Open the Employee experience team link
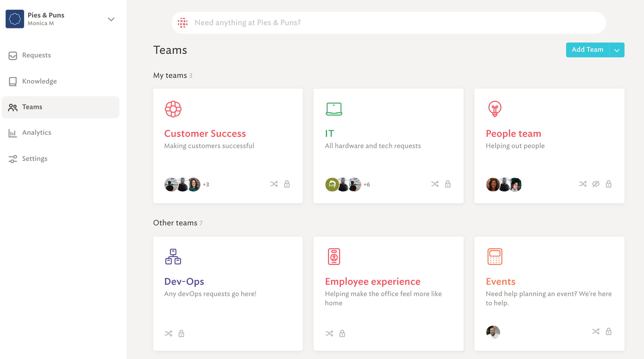644x359 pixels. click(373, 281)
